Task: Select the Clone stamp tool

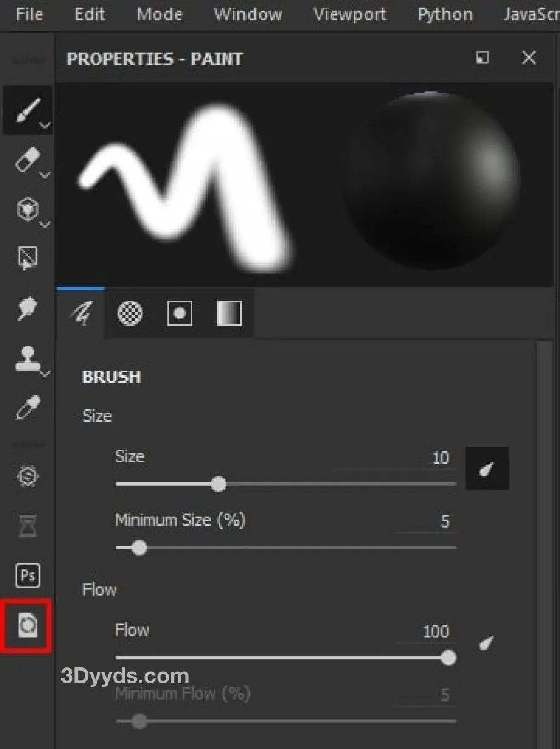Action: [x=27, y=359]
